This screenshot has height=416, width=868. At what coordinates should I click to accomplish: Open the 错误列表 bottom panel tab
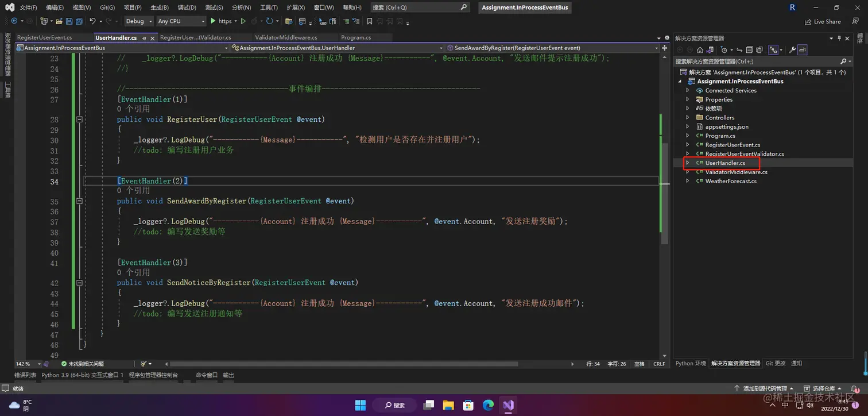[x=25, y=375]
